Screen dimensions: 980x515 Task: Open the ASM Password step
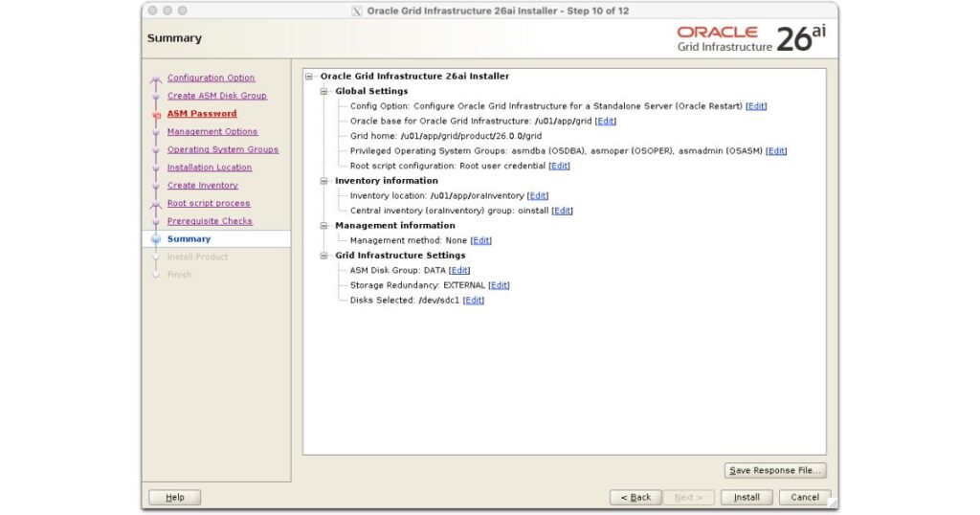click(x=202, y=114)
